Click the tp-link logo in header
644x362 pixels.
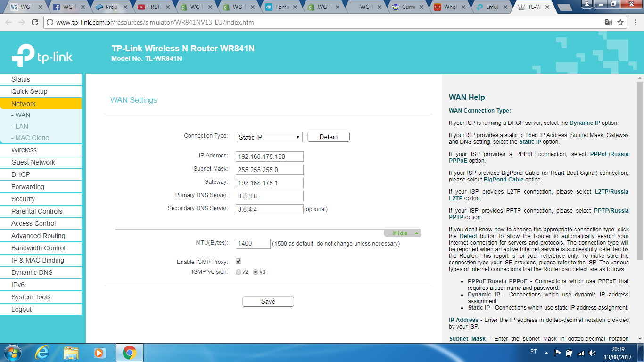[42, 56]
